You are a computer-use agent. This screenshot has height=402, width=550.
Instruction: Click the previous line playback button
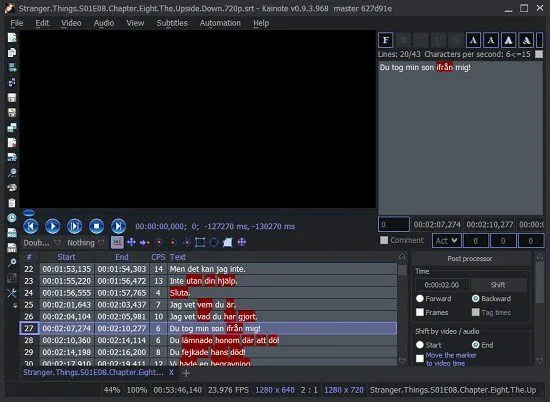(31, 226)
